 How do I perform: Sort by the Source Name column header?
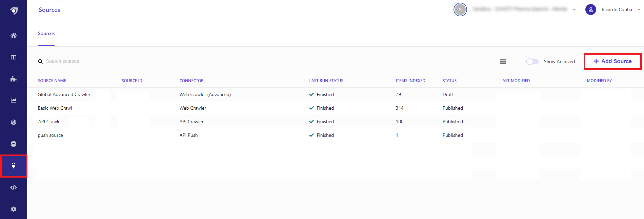(52, 81)
